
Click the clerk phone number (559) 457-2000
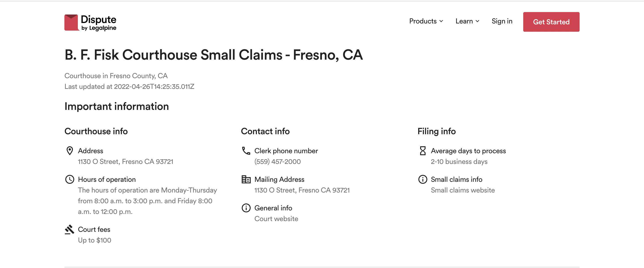point(277,162)
